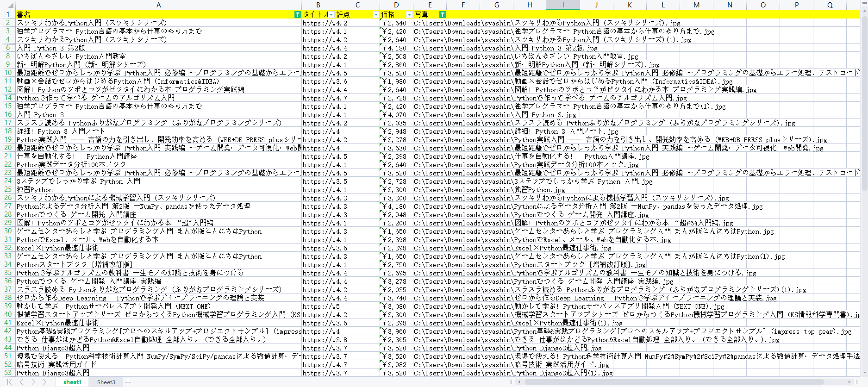
Task: Select price cell ¥2,365
Action: 396,339
